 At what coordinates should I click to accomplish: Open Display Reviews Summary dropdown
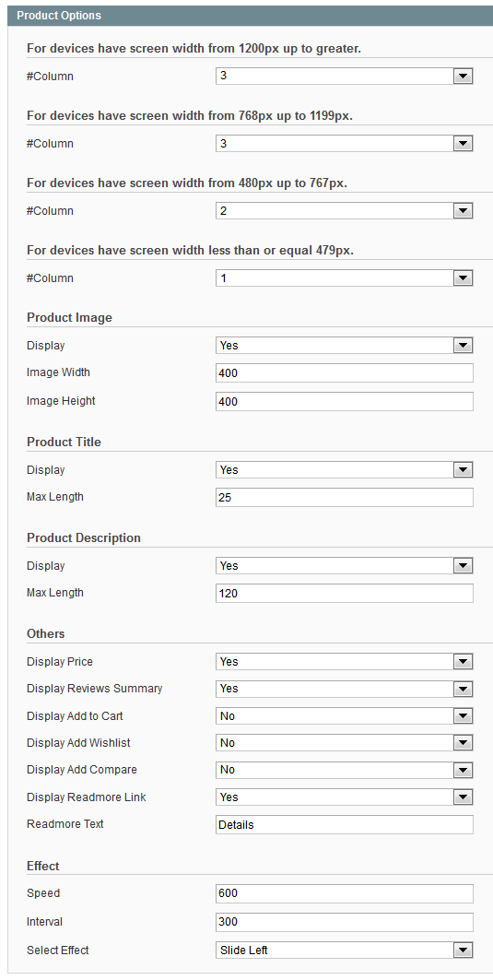[x=345, y=688]
